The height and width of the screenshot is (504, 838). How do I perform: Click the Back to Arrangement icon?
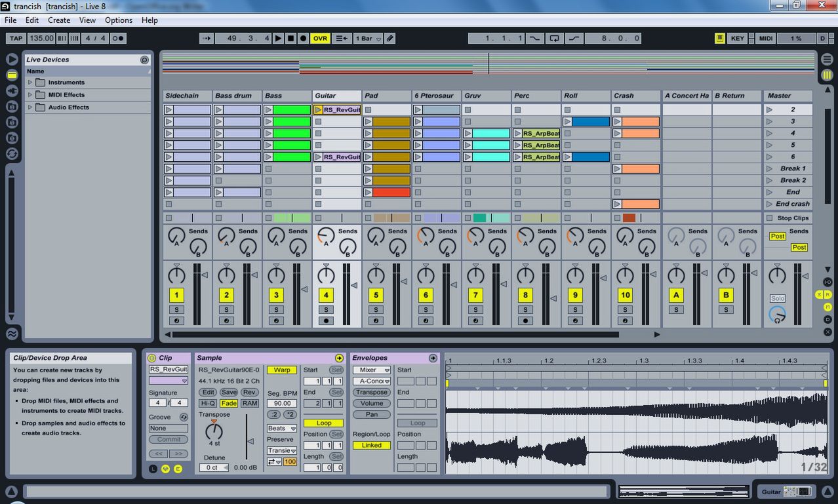[x=342, y=39]
